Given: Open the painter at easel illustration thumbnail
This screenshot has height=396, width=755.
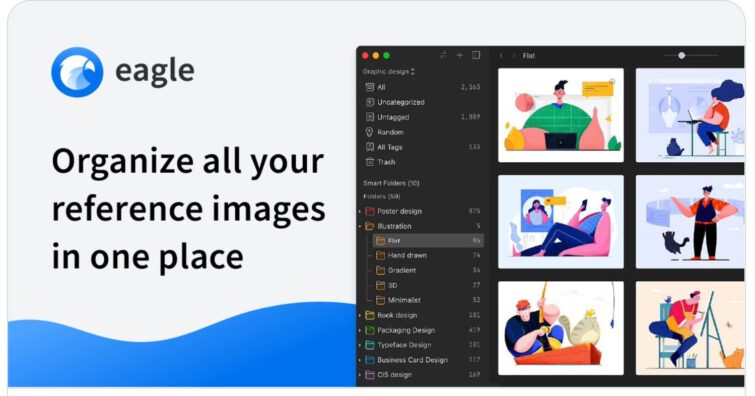Looking at the screenshot, I should [690, 328].
